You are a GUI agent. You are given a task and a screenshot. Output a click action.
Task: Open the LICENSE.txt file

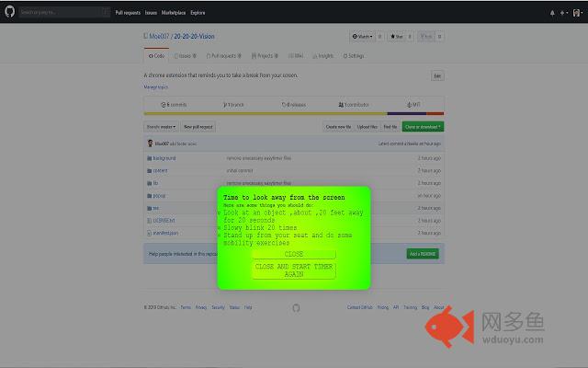[x=164, y=221]
